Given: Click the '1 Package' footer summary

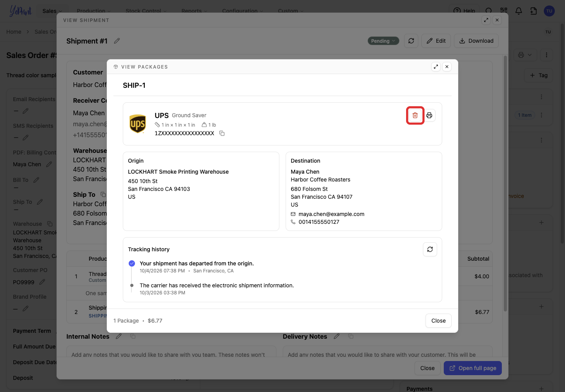Looking at the screenshot, I should pos(126,321).
